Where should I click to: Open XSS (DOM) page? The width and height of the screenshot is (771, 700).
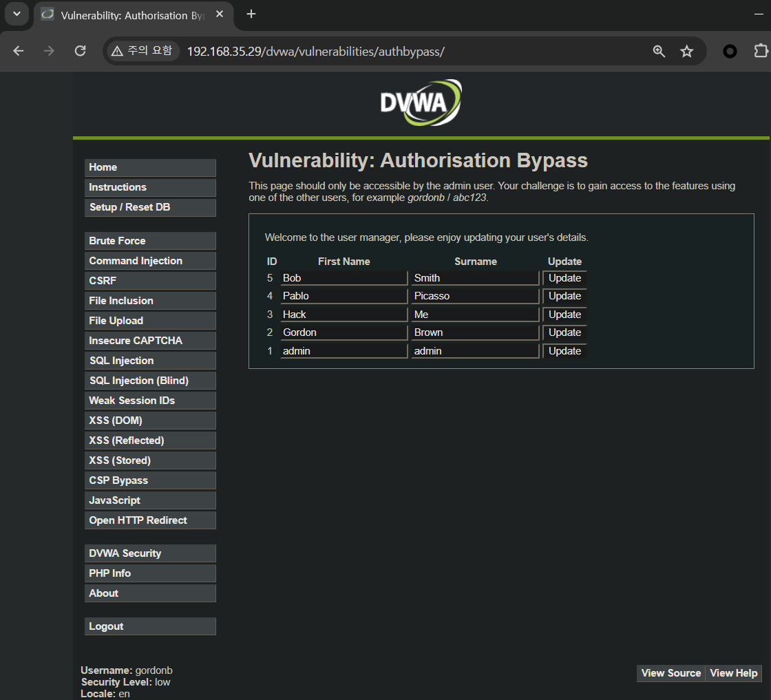150,421
